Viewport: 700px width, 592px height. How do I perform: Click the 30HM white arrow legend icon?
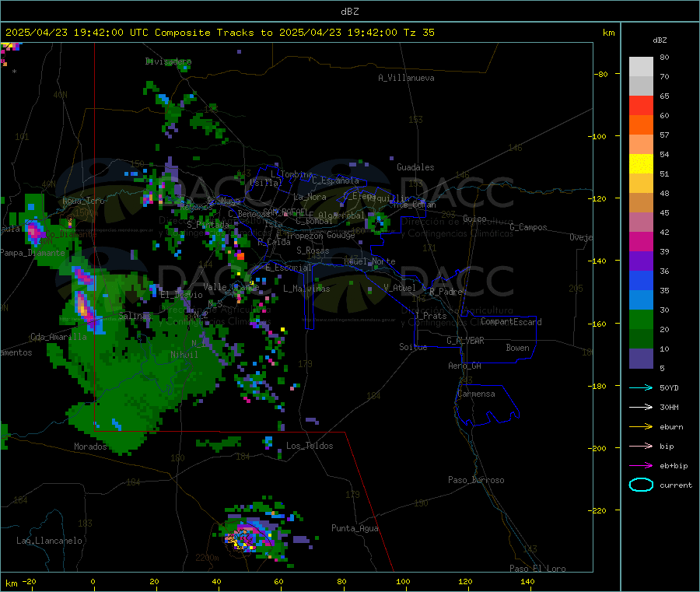pyautogui.click(x=641, y=407)
